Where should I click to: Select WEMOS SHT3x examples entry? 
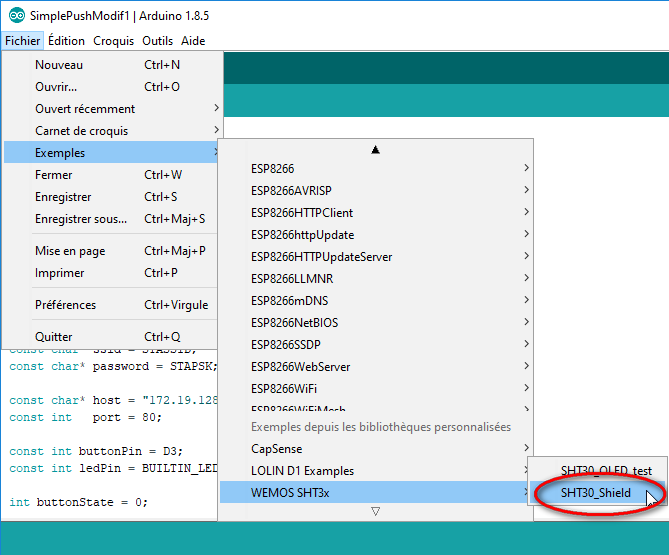click(x=376, y=493)
